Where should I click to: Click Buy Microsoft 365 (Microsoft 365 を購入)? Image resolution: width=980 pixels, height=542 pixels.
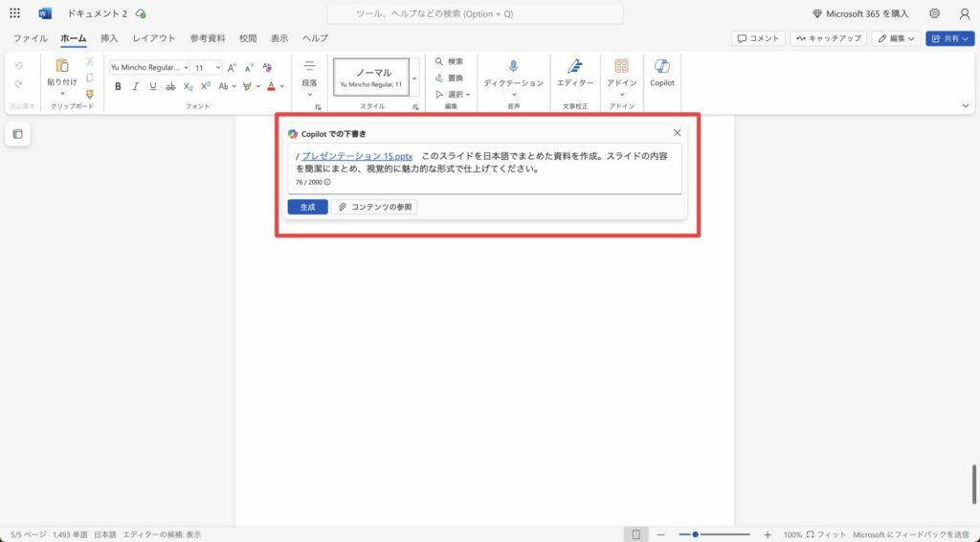[860, 13]
